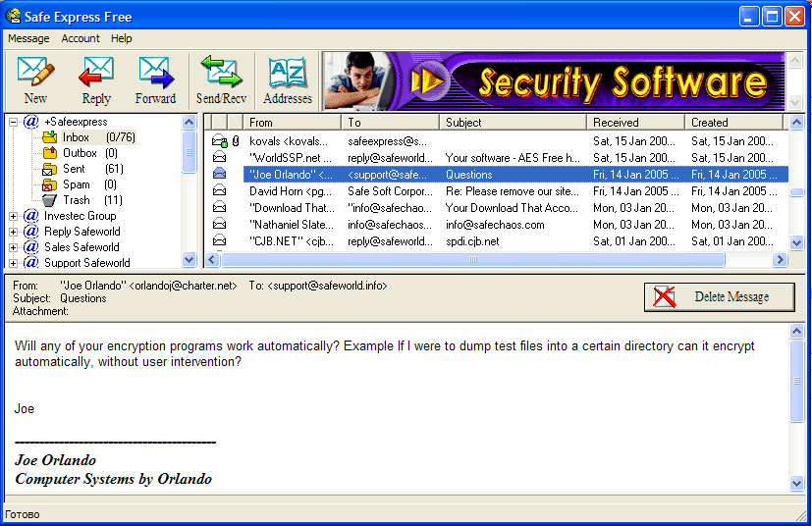Image resolution: width=812 pixels, height=526 pixels.
Task: Compose a New message
Action: coord(35,80)
